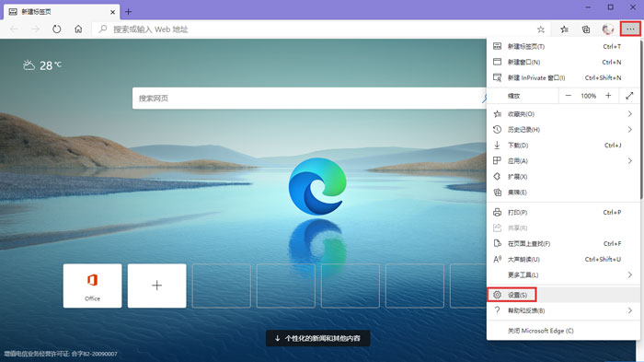644x362 pixels.
Task: Click the profile avatar icon
Action: point(608,29)
